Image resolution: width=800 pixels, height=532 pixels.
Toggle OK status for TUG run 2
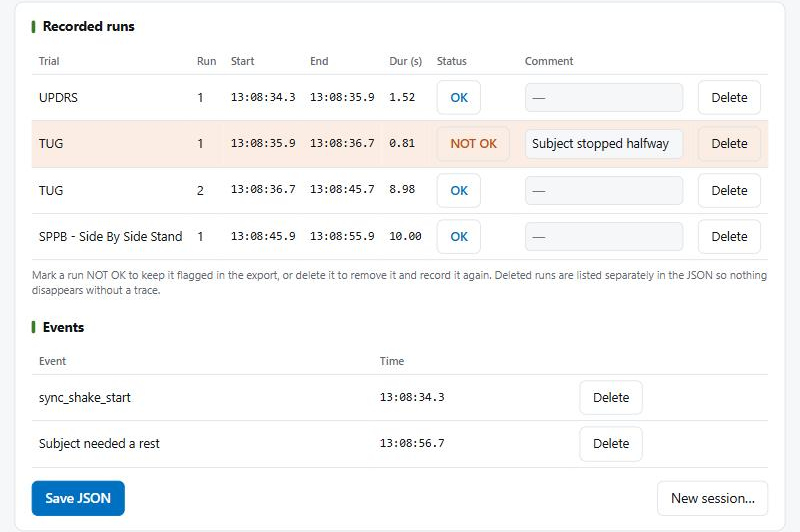(x=459, y=191)
